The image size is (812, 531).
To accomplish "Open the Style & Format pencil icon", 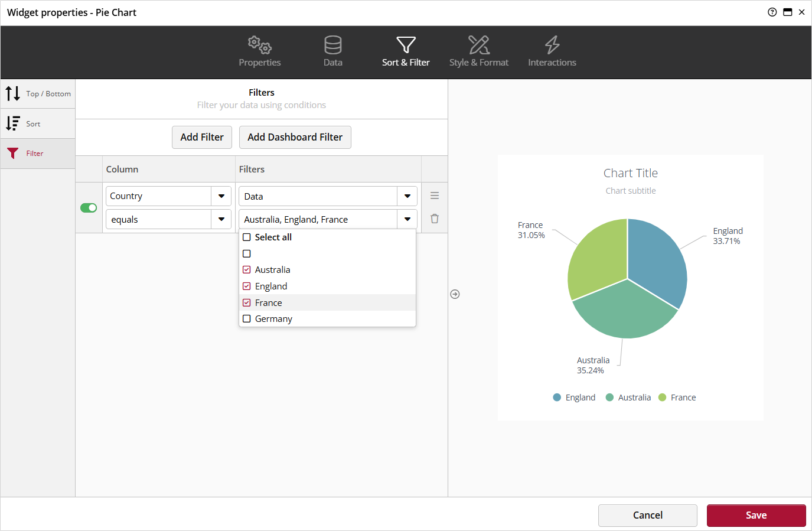I will (479, 45).
